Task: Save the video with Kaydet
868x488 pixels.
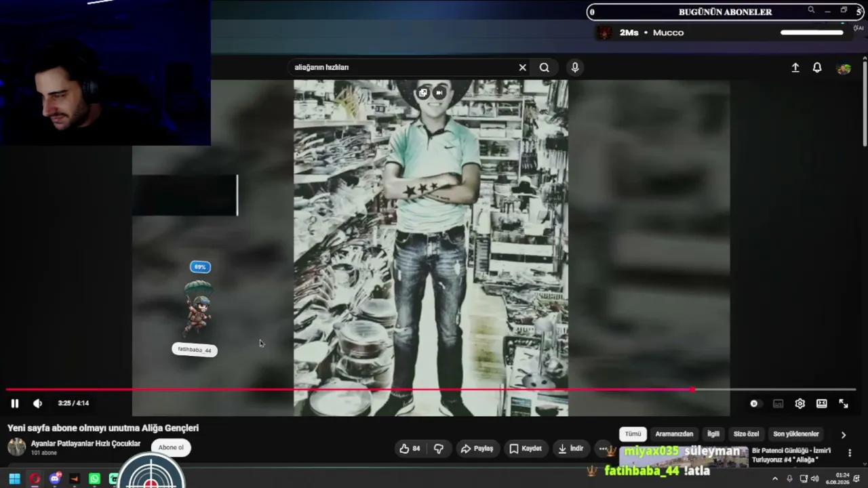Action: (526, 448)
